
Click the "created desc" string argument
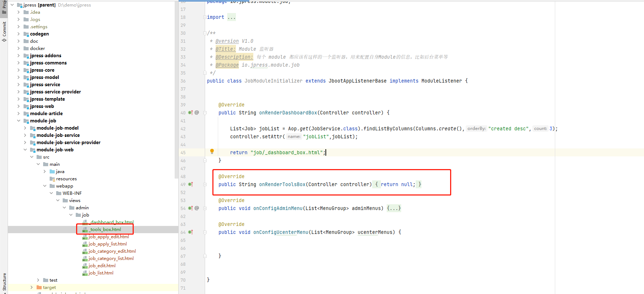coord(508,129)
